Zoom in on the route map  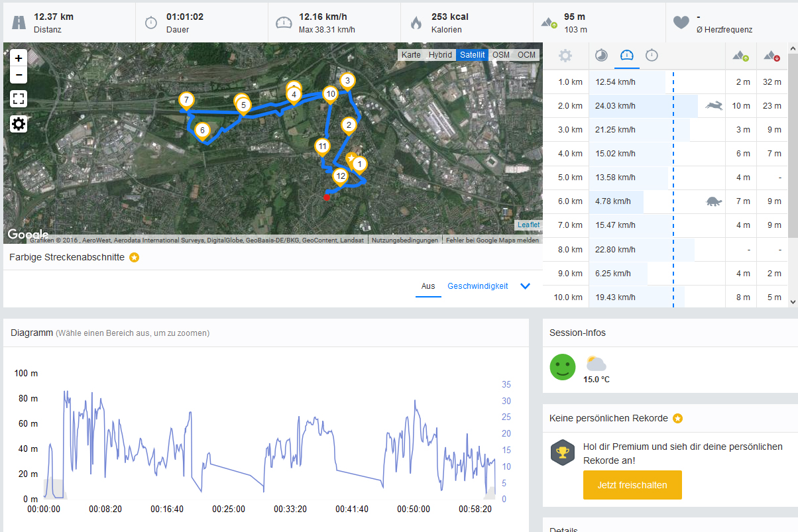pos(19,58)
